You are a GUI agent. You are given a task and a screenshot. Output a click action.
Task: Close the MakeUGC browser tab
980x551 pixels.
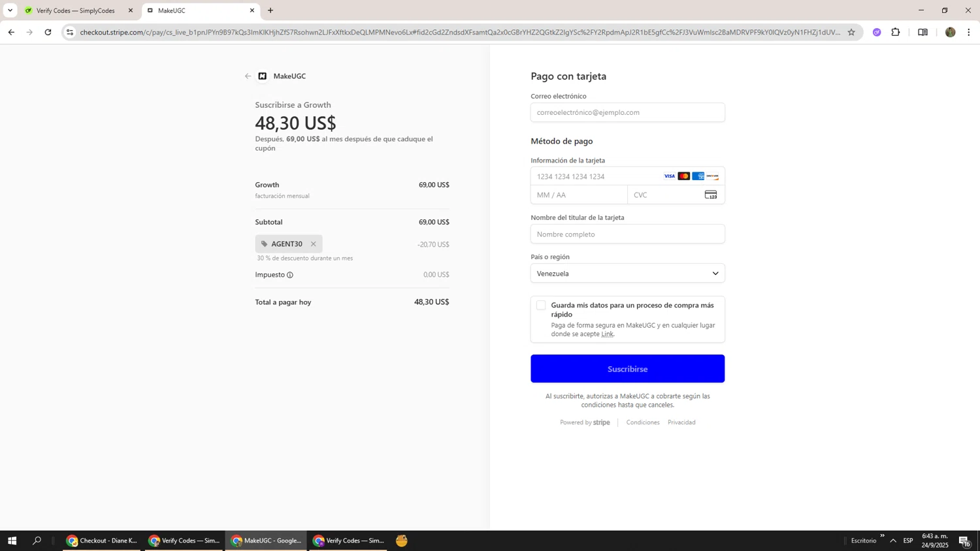pos(252,10)
